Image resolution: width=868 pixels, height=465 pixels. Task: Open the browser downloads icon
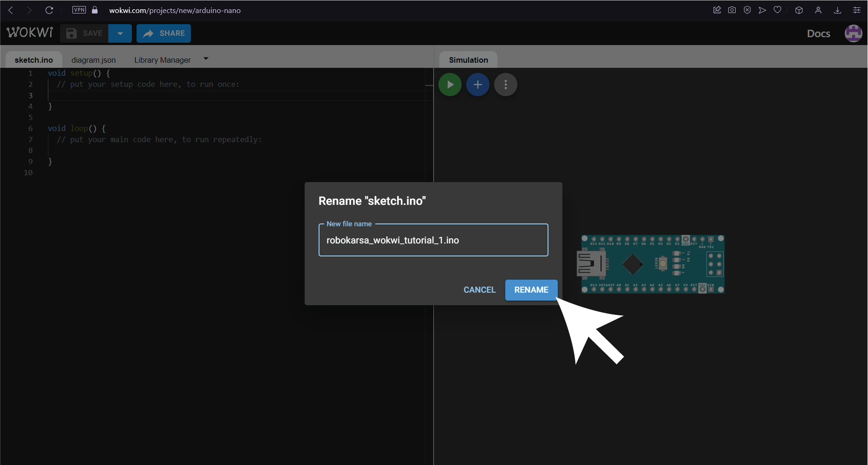click(x=837, y=10)
